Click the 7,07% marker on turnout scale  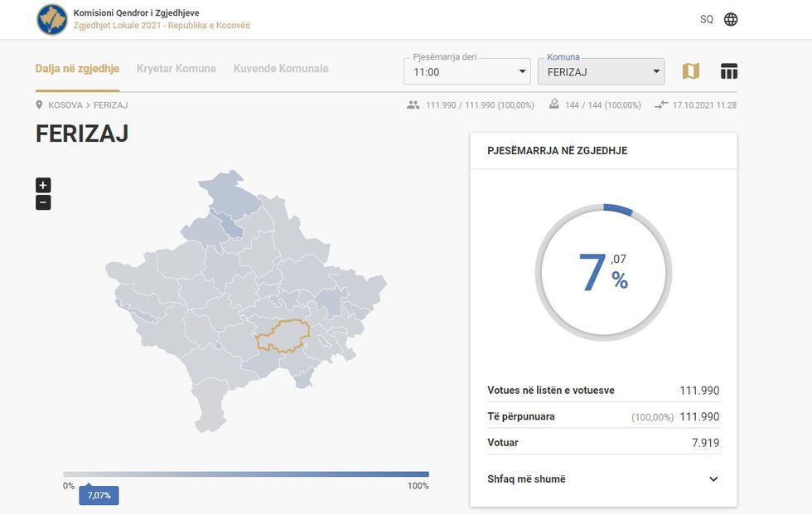click(x=99, y=495)
